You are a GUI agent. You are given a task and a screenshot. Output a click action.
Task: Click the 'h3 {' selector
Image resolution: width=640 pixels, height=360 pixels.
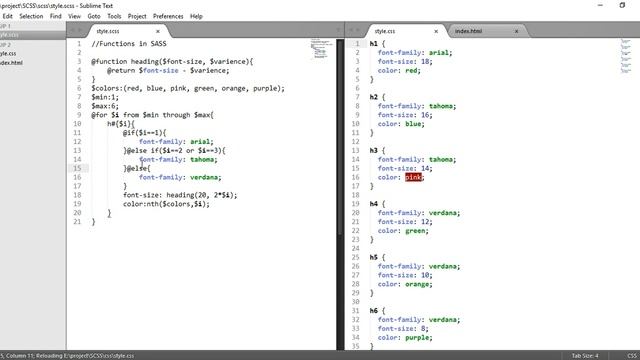(x=378, y=151)
